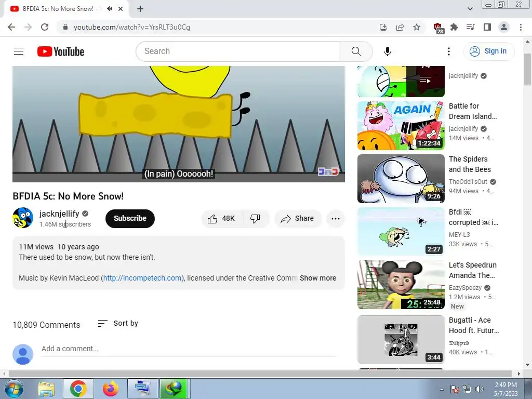
Task: Expand the tab search chevron
Action: (470, 9)
